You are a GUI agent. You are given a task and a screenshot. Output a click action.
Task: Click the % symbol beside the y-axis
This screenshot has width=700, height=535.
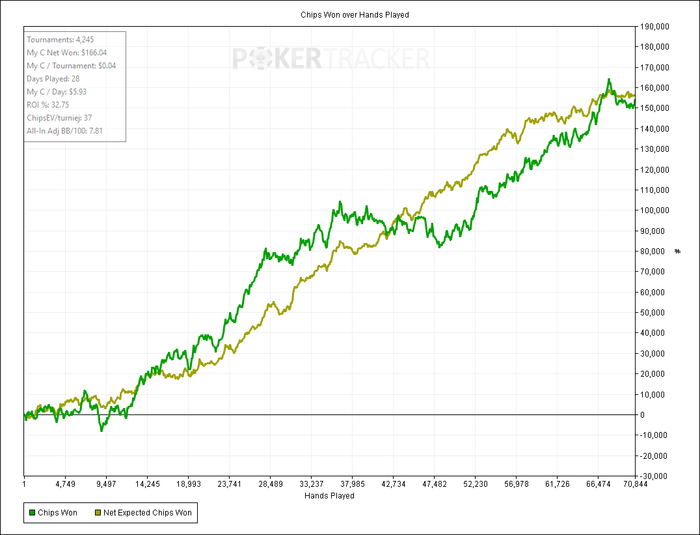(x=678, y=251)
